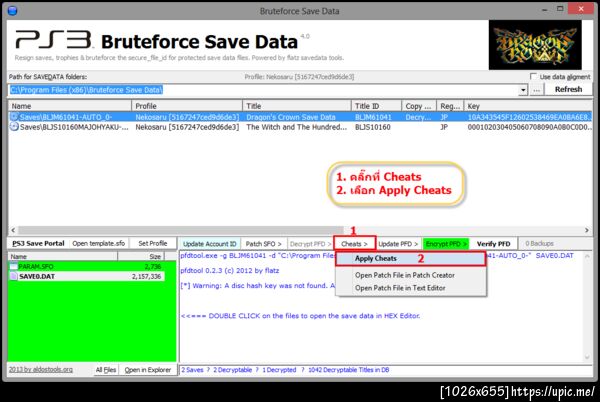This screenshot has width=600, height=402.
Task: Click the file list Name column header
Action: click(x=63, y=257)
